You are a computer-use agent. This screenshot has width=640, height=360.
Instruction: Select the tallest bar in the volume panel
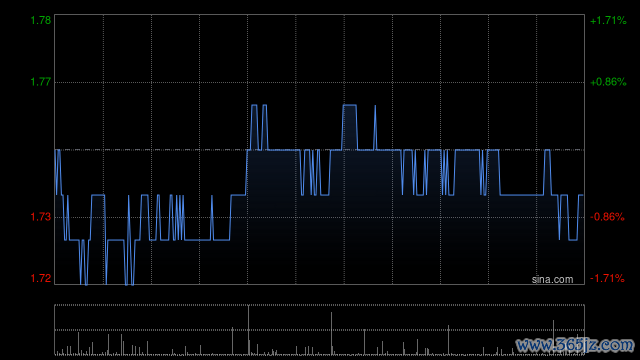click(x=248, y=330)
